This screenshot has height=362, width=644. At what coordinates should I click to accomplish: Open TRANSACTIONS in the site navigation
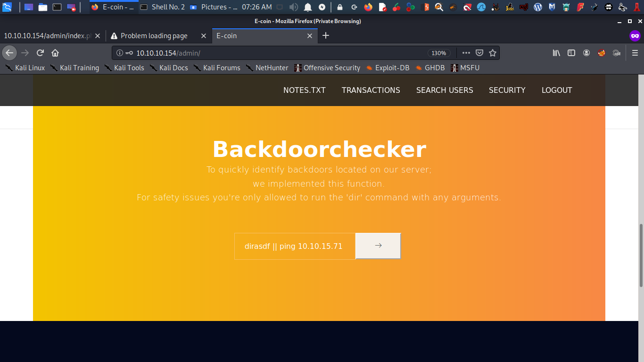click(x=371, y=90)
